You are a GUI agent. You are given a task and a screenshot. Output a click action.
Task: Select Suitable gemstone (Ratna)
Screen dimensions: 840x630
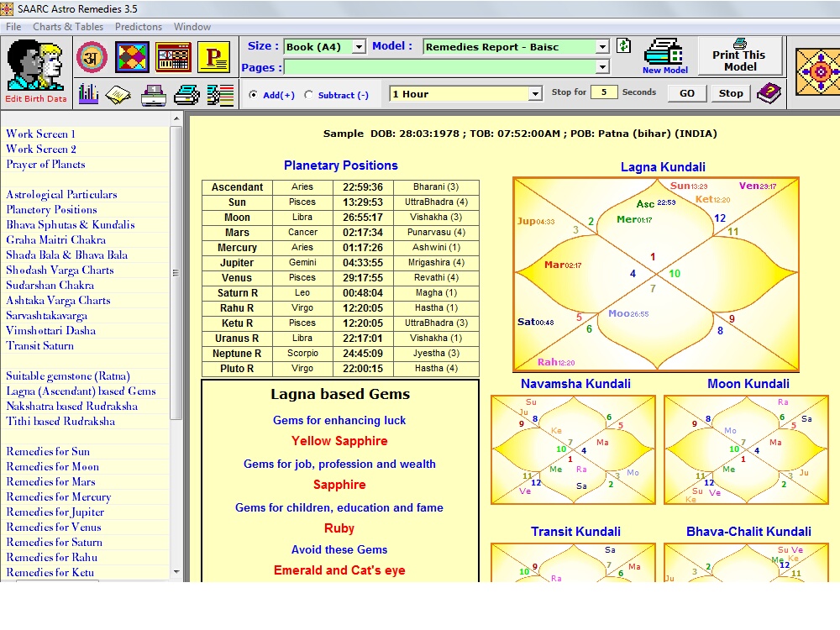click(x=68, y=376)
